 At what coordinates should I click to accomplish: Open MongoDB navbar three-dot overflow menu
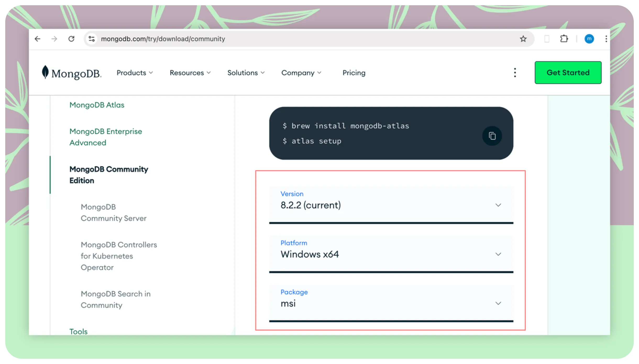(515, 73)
